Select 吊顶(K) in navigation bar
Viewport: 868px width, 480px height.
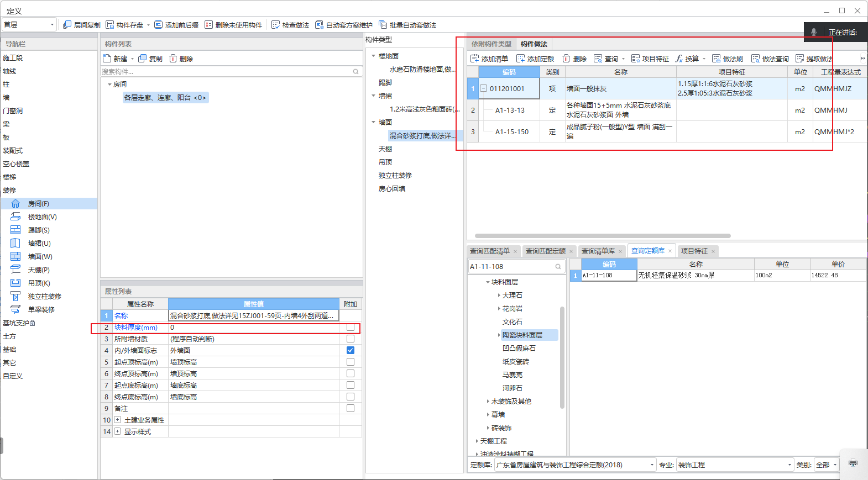click(49, 283)
